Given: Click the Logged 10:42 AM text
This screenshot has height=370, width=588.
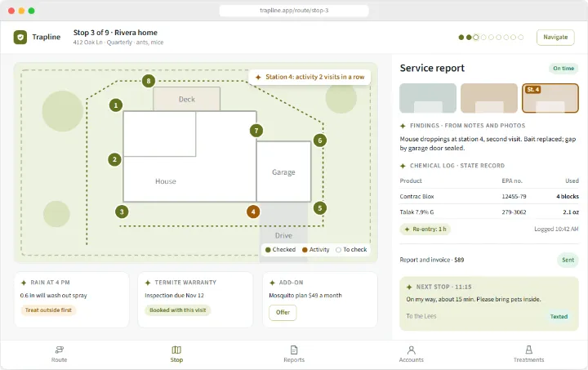Looking at the screenshot, I should click(x=556, y=230).
